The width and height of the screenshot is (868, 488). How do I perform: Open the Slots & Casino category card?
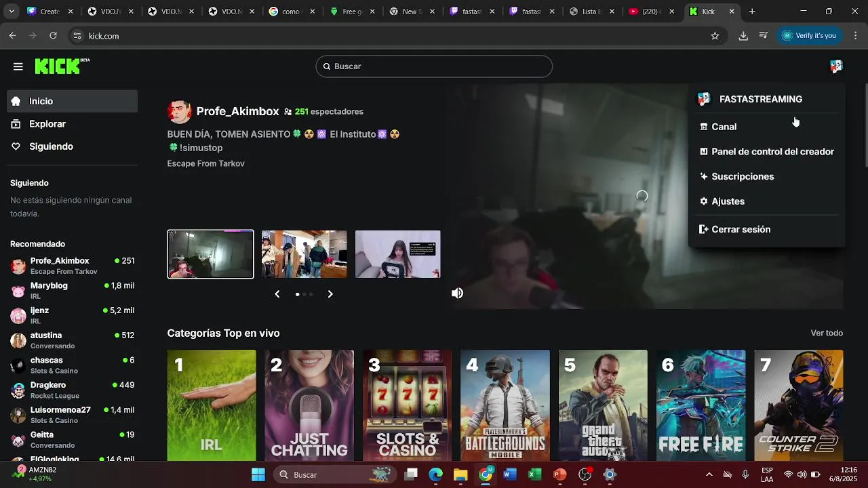[407, 405]
